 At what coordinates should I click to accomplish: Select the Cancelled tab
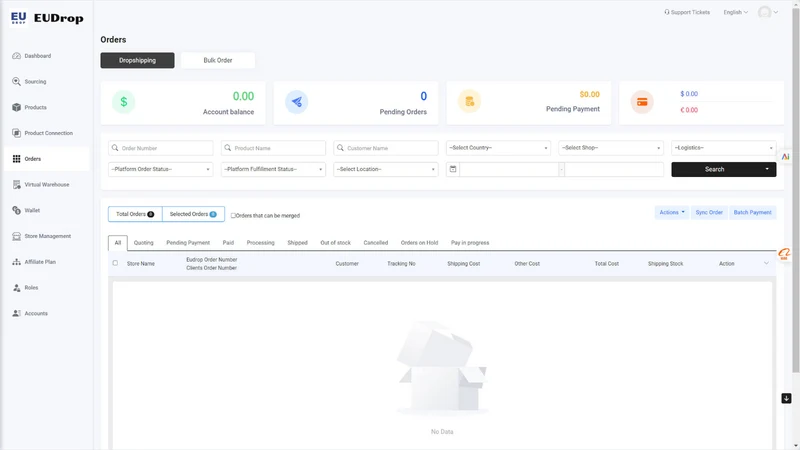click(376, 243)
